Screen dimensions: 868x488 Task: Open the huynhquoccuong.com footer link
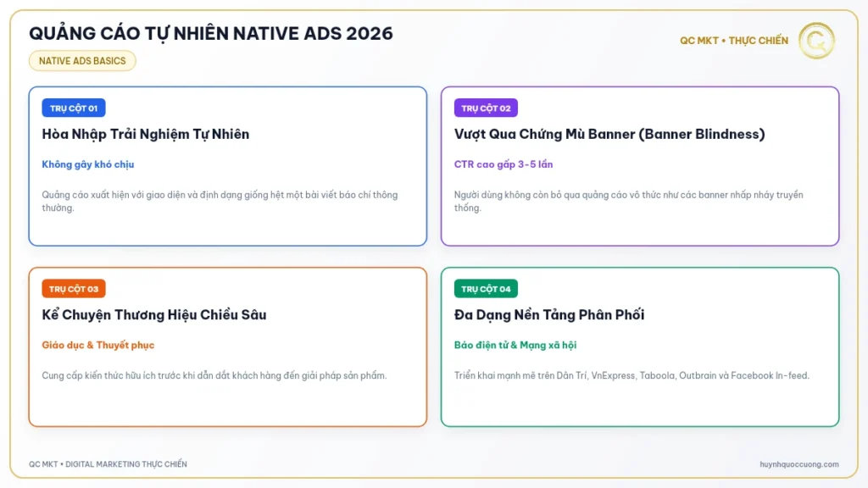(x=798, y=464)
